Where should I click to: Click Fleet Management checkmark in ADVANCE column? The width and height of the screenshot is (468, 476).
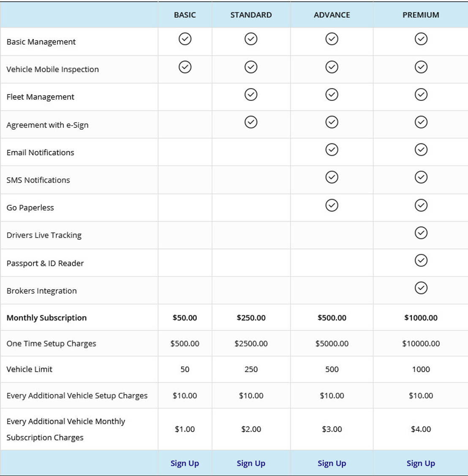coord(332,95)
